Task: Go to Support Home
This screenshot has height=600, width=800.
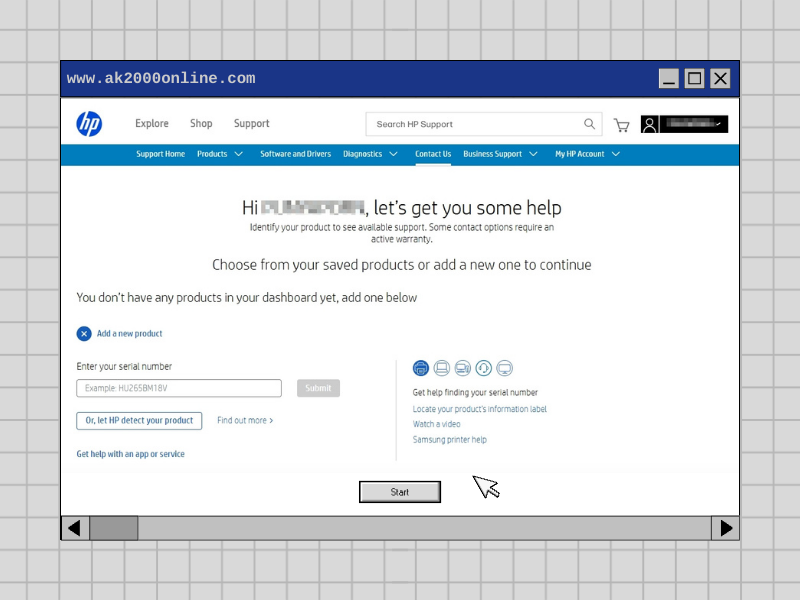Action: [160, 154]
